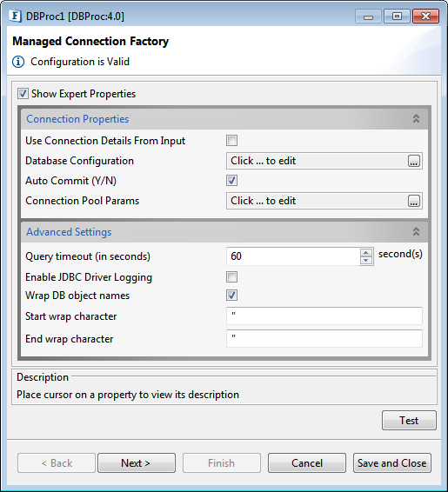Enable Use Connection Details From Input
448x492 pixels.
231,140
